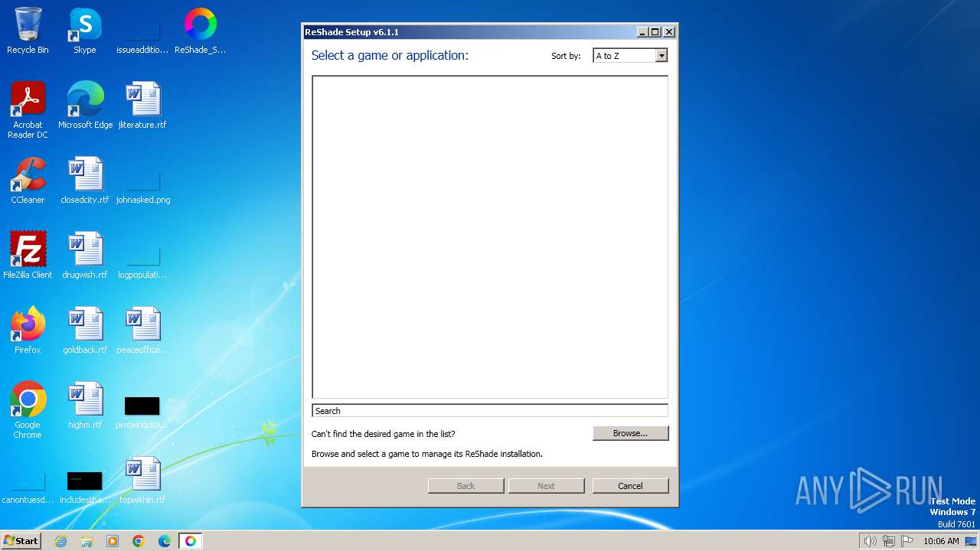Open the Skype desktop shortcut
The height and width of the screenshot is (551, 980).
tap(85, 31)
